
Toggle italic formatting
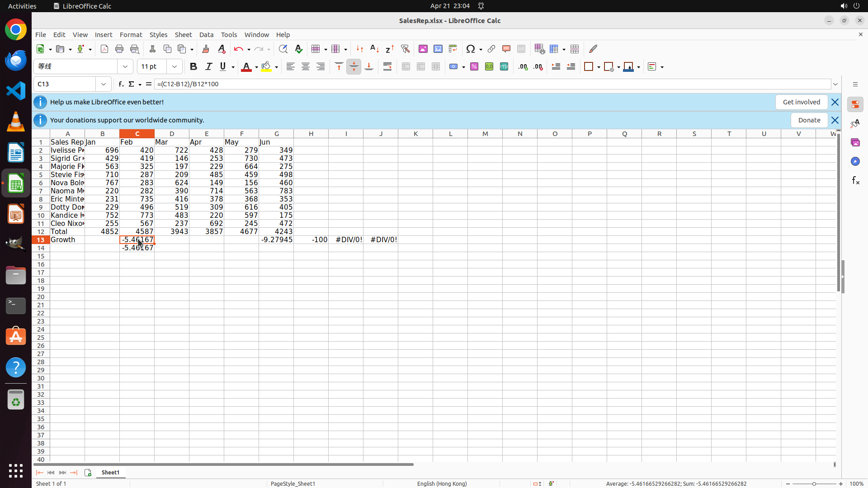(x=208, y=66)
